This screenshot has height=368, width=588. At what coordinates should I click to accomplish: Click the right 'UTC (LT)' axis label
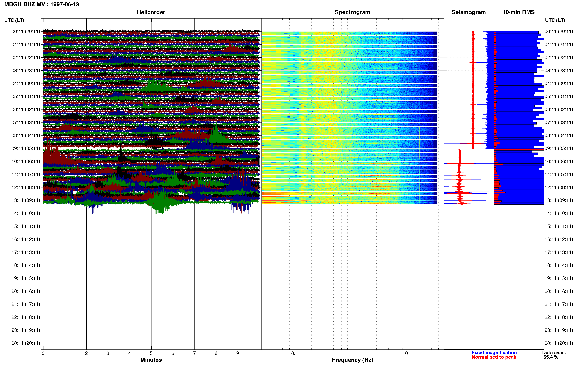point(555,20)
